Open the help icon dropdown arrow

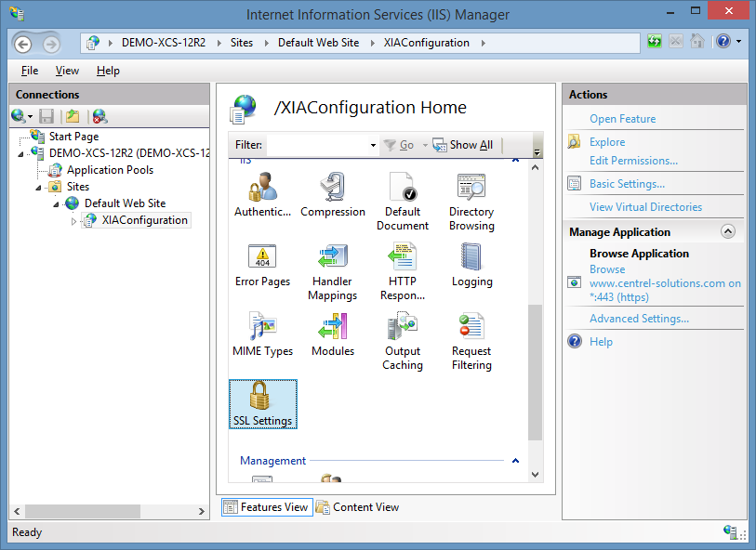pyautogui.click(x=738, y=42)
